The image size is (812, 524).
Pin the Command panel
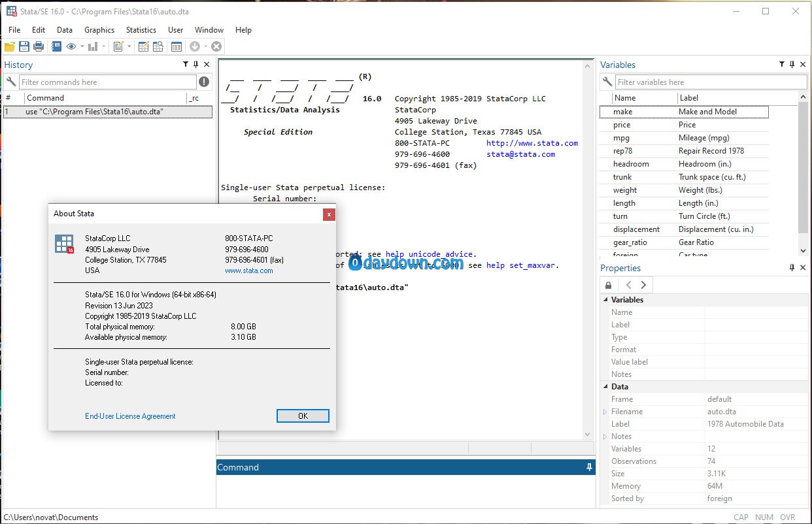(x=589, y=467)
